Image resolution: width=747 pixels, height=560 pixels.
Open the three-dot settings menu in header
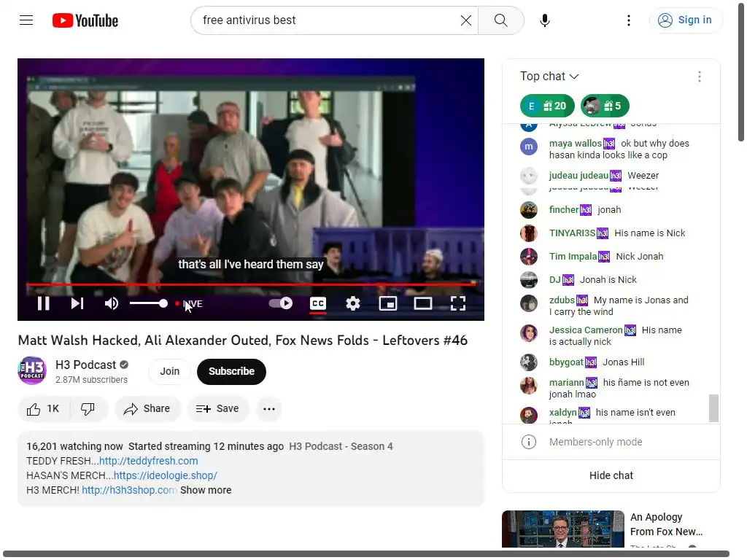(x=629, y=20)
